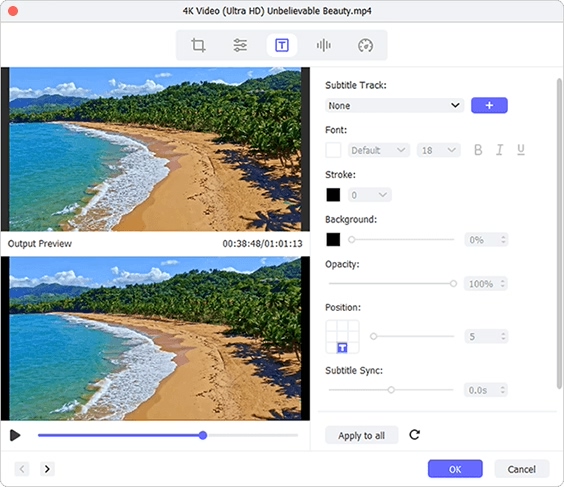Click the playback progress bar handle
The image size is (564, 487).
[x=203, y=435]
